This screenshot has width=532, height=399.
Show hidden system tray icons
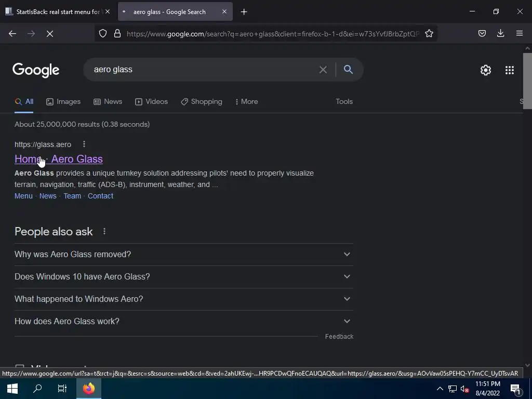[440, 389]
